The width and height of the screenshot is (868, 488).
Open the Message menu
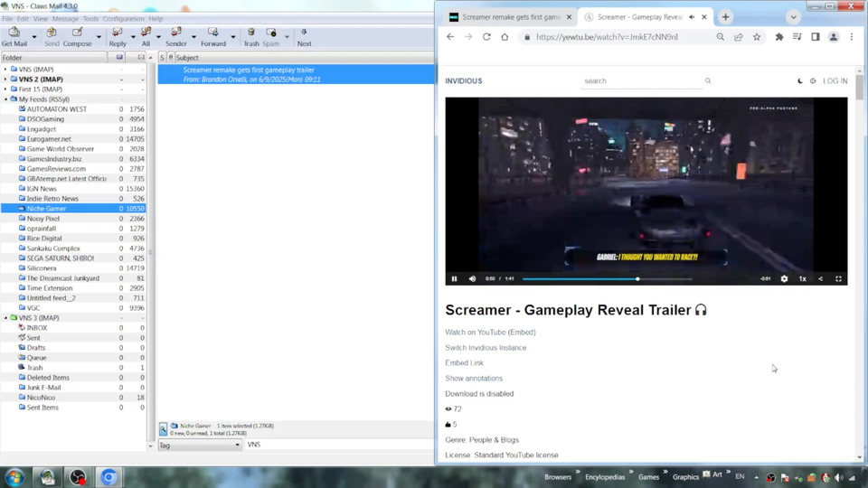[x=65, y=19]
